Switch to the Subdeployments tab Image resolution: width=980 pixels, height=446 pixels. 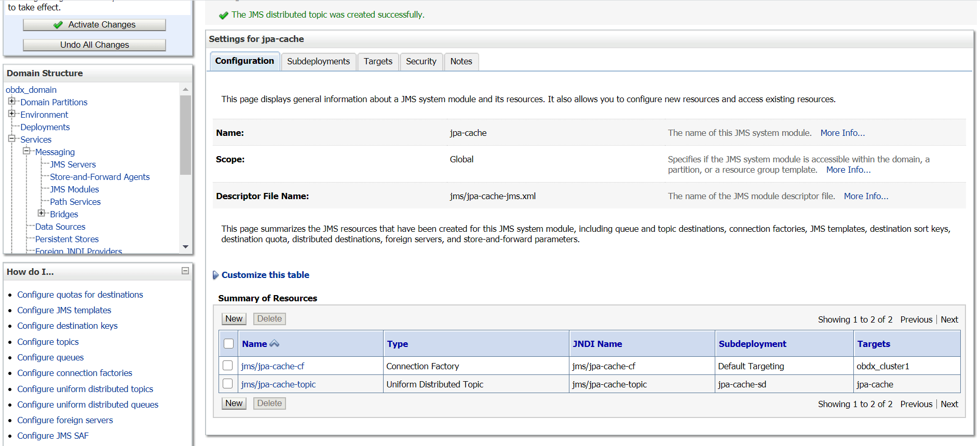[x=318, y=61]
